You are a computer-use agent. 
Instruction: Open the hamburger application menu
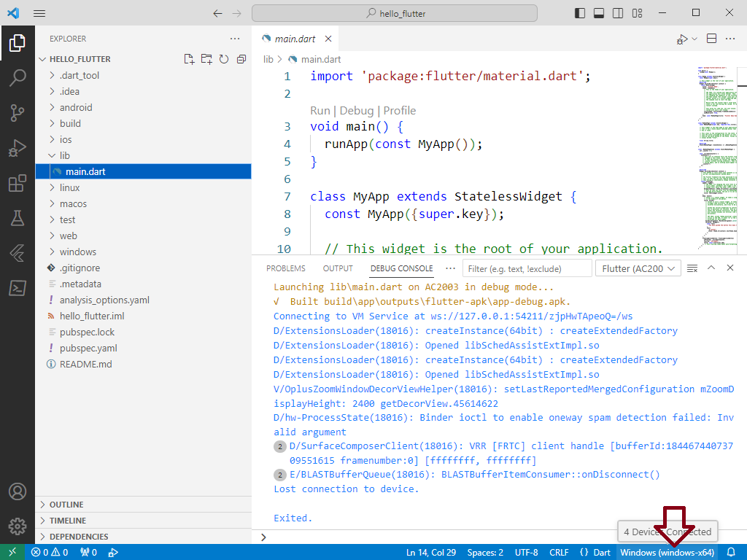(x=39, y=13)
